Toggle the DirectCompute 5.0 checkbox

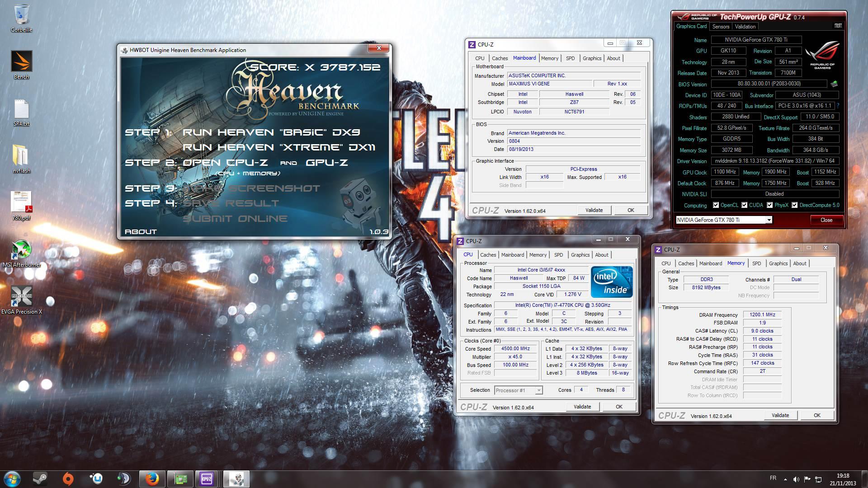[x=794, y=205]
